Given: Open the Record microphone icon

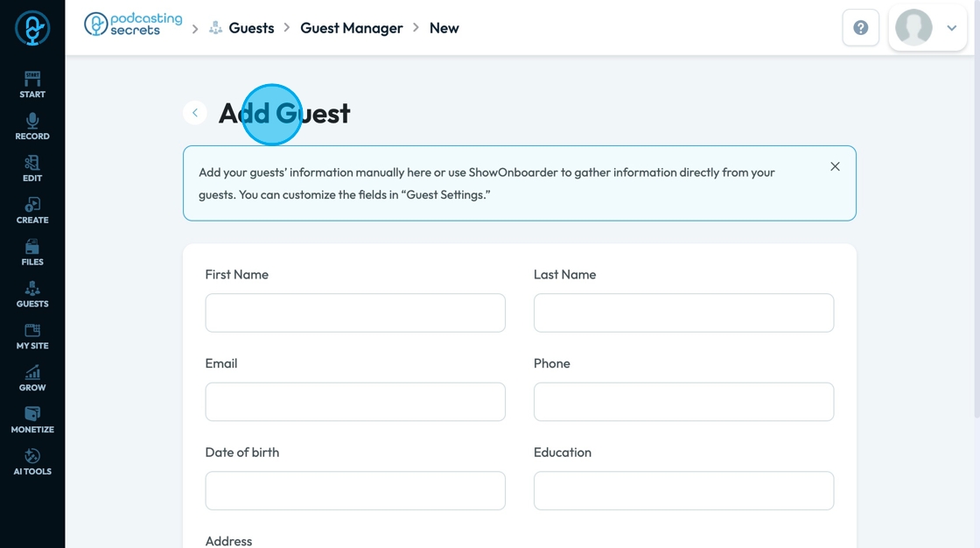Looking at the screenshot, I should (32, 126).
